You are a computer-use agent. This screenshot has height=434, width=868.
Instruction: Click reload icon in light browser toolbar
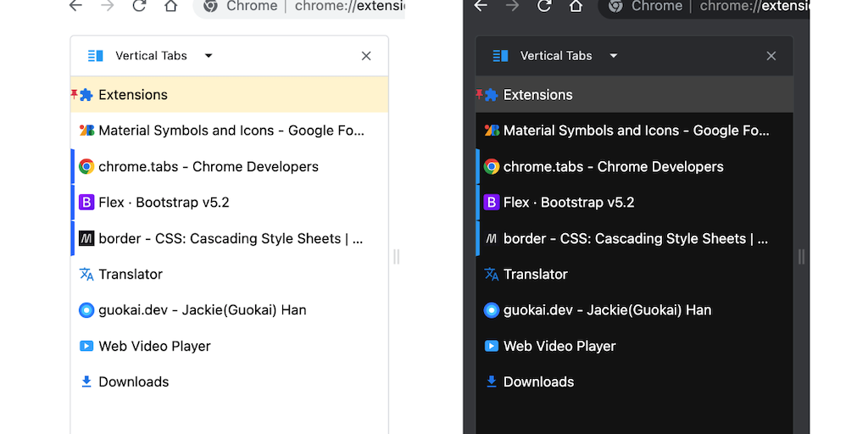pyautogui.click(x=139, y=6)
